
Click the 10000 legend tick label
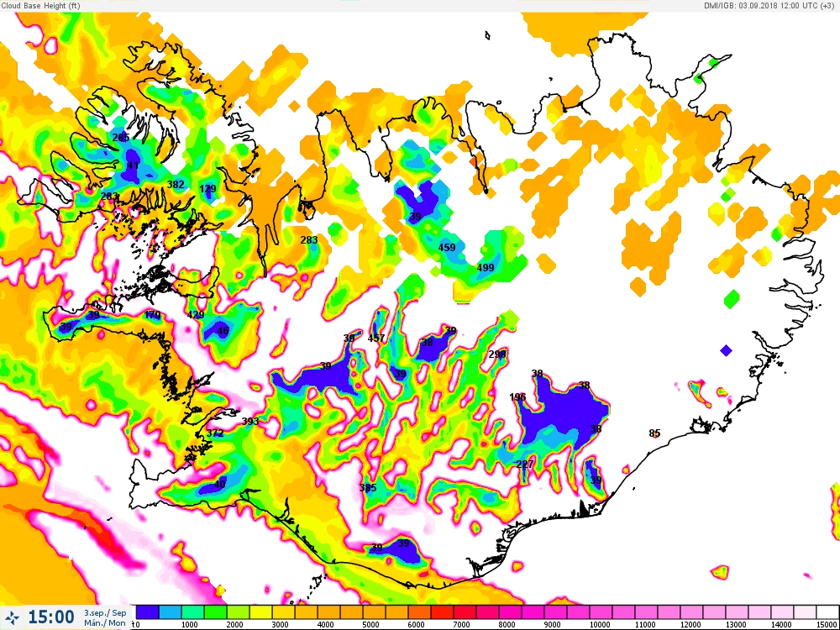[x=600, y=625]
